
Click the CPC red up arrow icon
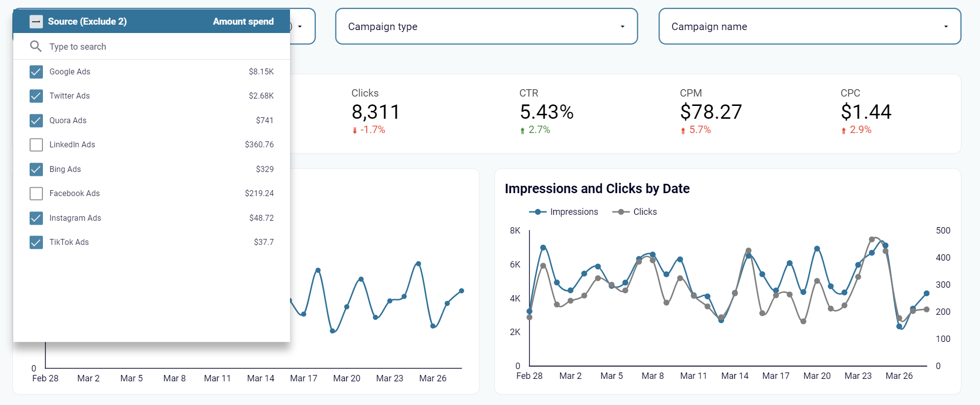(x=844, y=131)
